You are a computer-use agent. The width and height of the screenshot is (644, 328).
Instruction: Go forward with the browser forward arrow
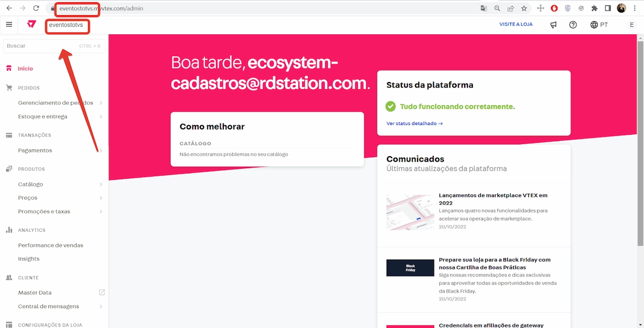pyautogui.click(x=23, y=8)
